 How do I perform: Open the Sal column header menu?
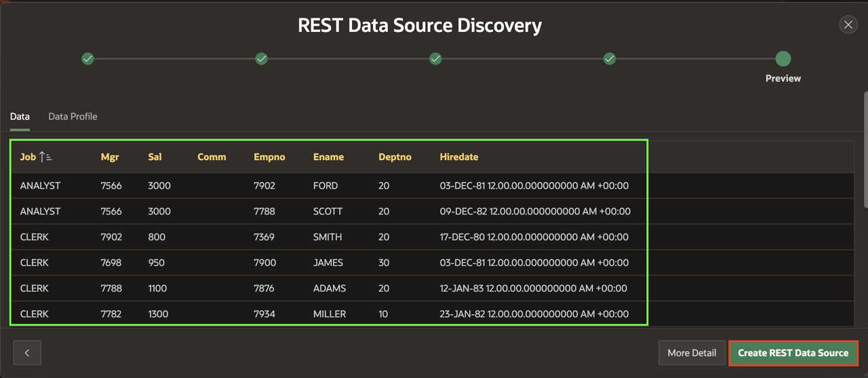click(155, 157)
